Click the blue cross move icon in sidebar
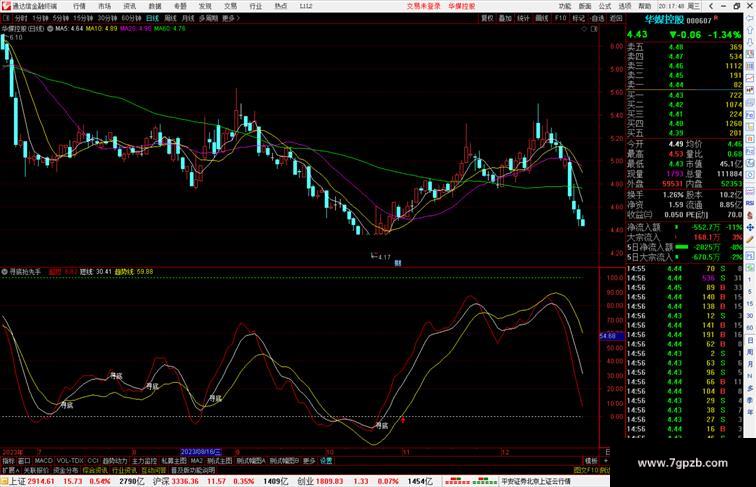Image resolution: width=756 pixels, height=487 pixels. click(x=750, y=227)
